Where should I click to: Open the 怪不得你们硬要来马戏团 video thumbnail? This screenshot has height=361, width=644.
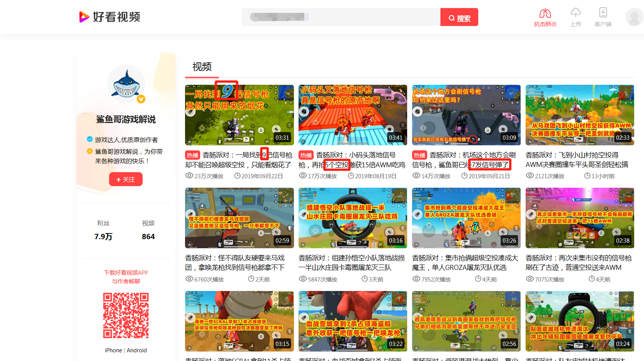(240, 218)
